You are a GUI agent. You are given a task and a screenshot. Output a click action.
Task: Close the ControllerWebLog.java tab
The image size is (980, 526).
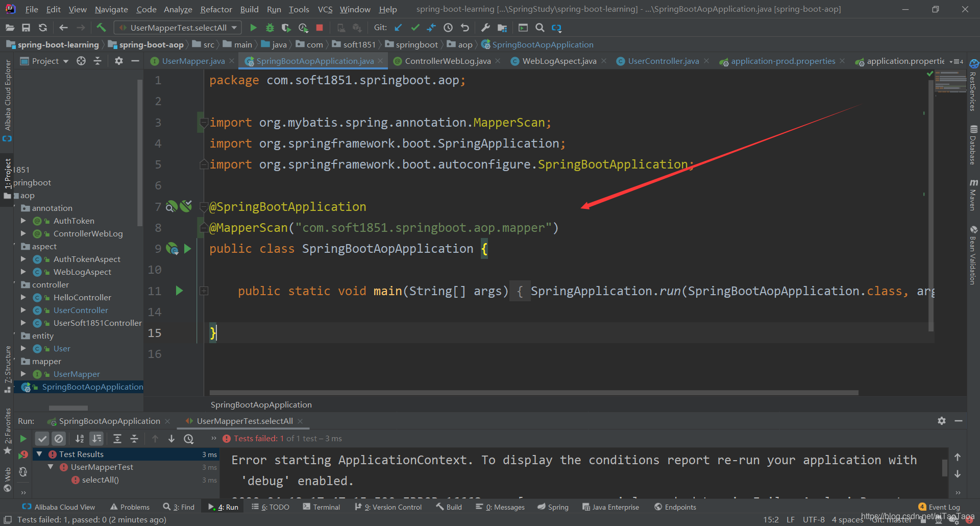point(498,61)
